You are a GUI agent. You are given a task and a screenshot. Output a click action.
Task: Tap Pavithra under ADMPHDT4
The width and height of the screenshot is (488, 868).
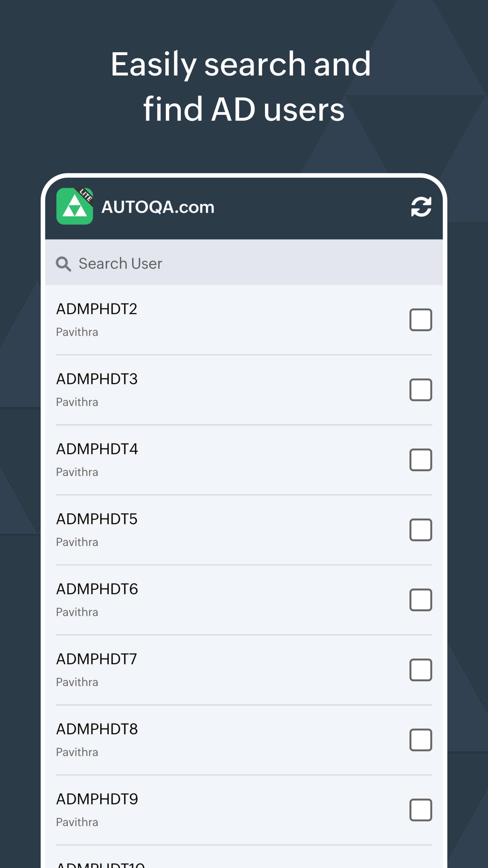point(77,472)
